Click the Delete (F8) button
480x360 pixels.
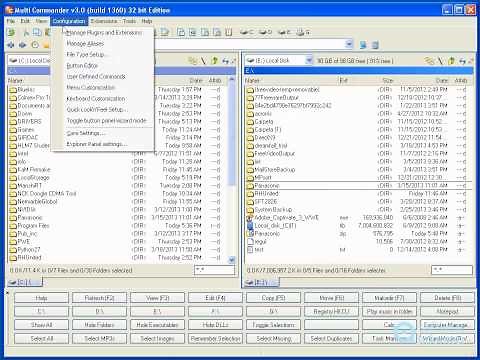pyautogui.click(x=447, y=298)
